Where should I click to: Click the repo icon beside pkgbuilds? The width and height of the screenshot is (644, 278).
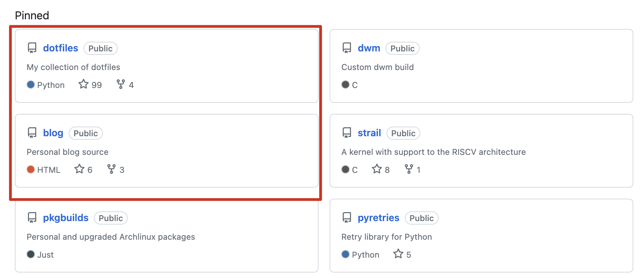click(x=32, y=218)
